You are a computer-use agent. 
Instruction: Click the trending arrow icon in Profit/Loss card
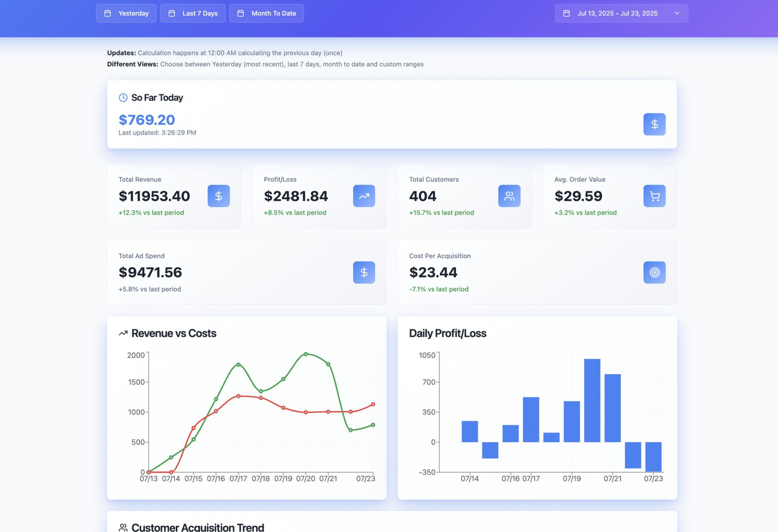coord(364,196)
